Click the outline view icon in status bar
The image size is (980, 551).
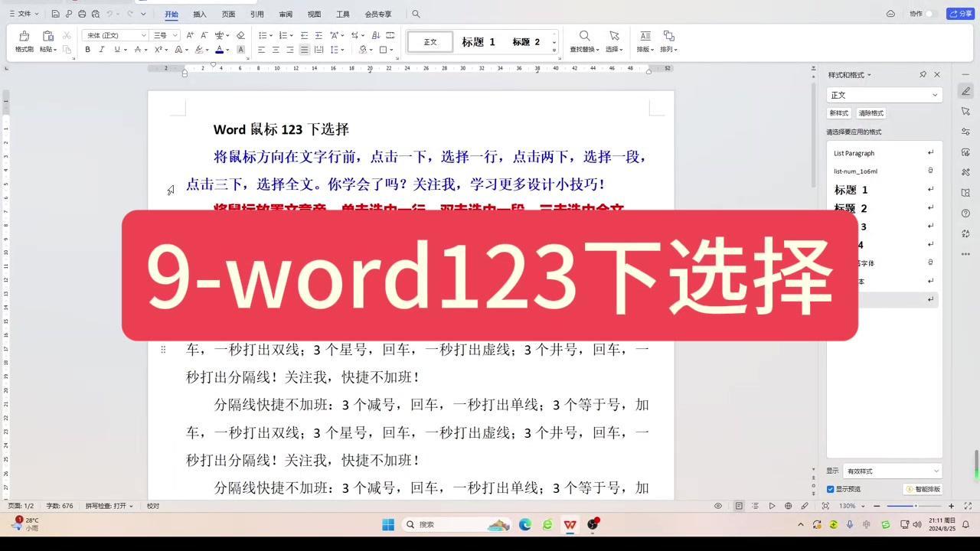755,506
